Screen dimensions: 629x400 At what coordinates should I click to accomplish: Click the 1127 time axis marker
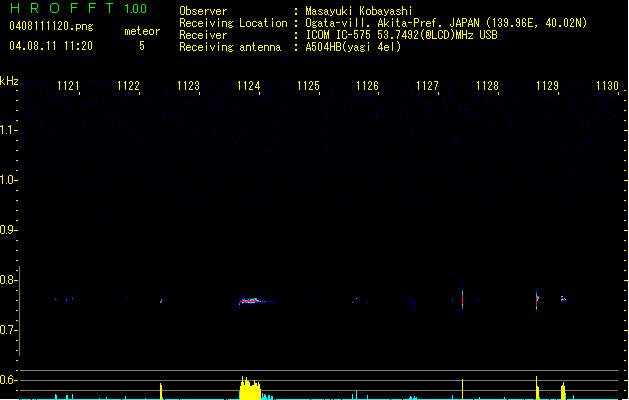tap(427, 86)
